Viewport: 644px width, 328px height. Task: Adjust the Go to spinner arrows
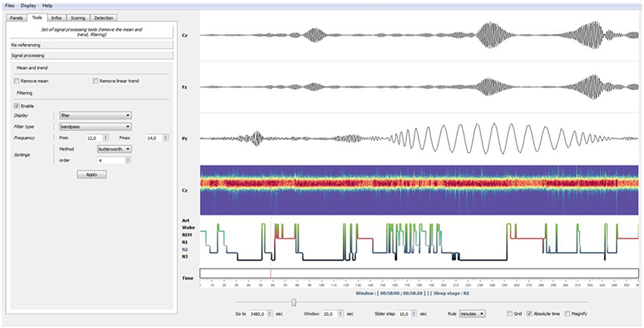(x=270, y=314)
